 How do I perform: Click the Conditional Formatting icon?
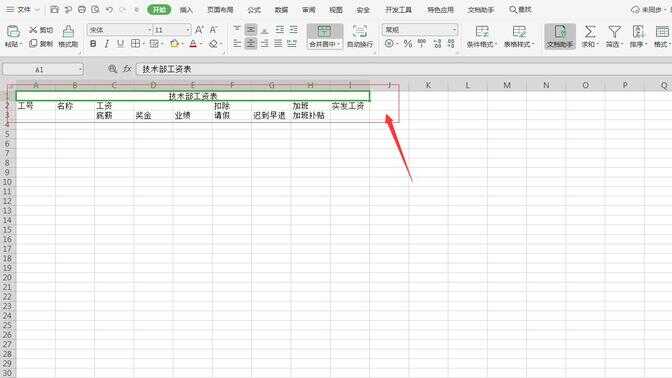pos(482,32)
